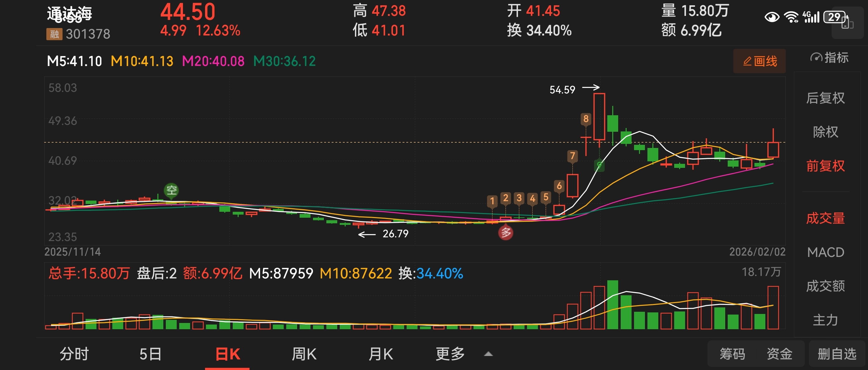Tap the orange number 6 marker
The image size is (868, 370).
pyautogui.click(x=559, y=186)
